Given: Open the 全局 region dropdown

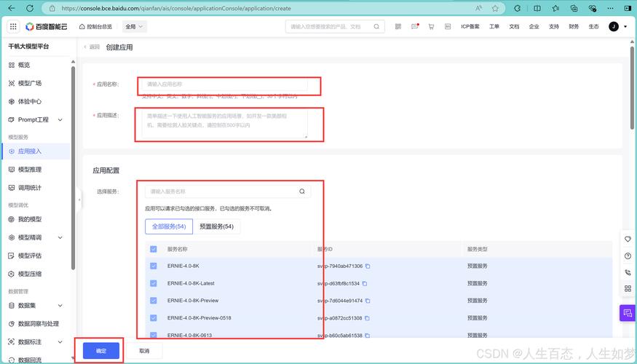Looking at the screenshot, I should coord(135,26).
